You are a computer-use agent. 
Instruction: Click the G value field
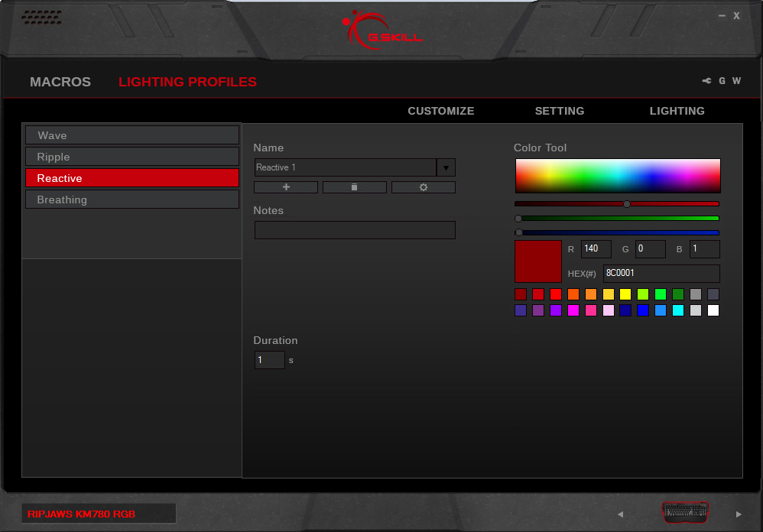[x=651, y=249]
